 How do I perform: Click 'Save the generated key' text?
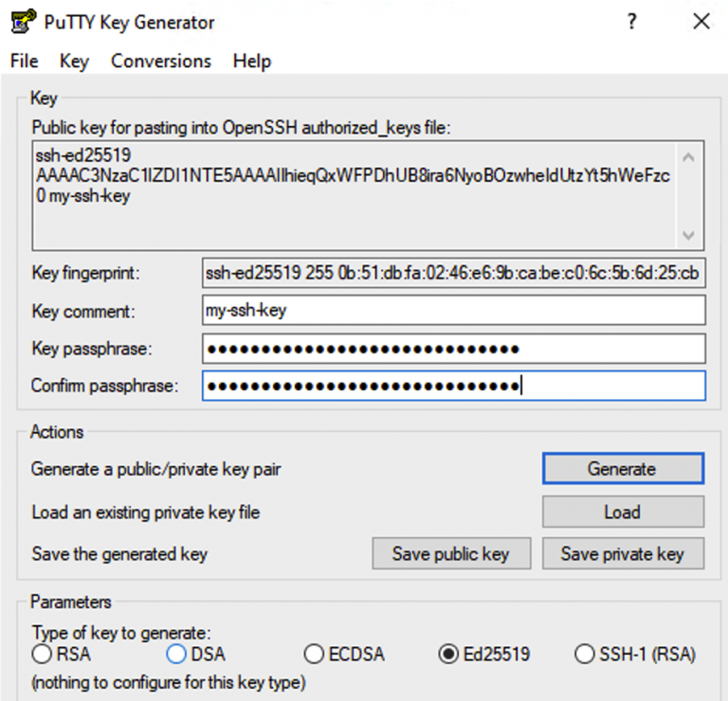click(119, 554)
